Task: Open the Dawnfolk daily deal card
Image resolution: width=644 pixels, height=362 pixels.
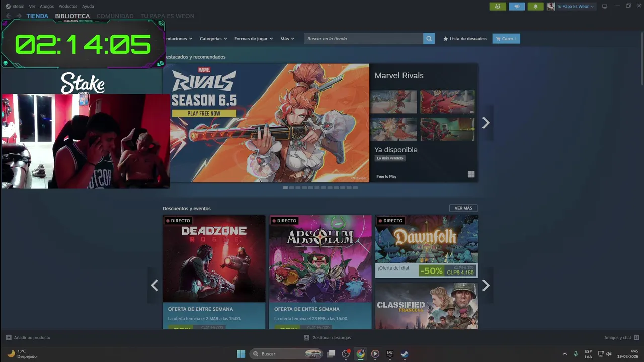Action: [x=427, y=246]
